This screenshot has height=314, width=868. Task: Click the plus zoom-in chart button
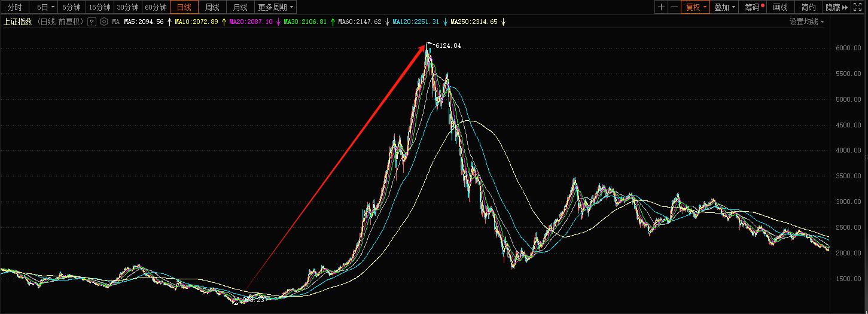click(x=661, y=7)
